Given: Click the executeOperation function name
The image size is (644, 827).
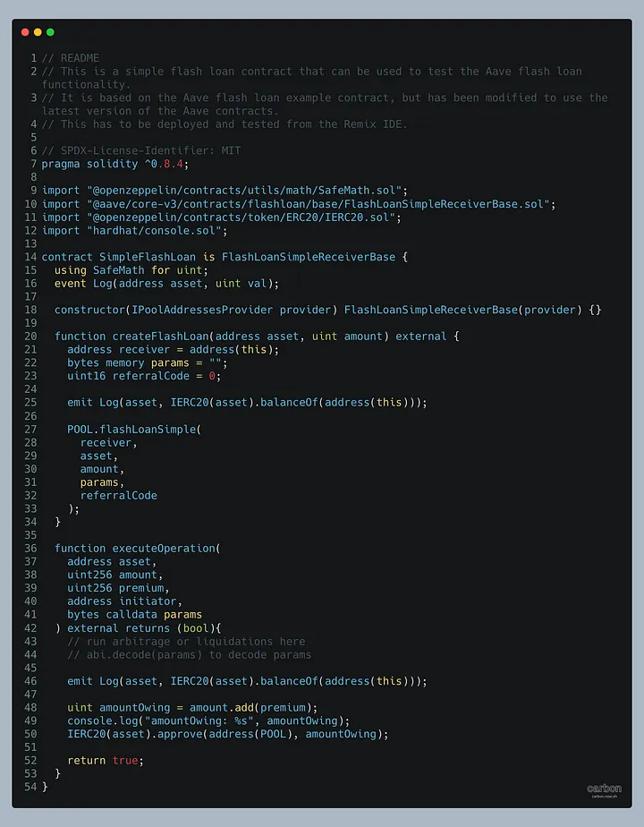Looking at the screenshot, I should (163, 548).
